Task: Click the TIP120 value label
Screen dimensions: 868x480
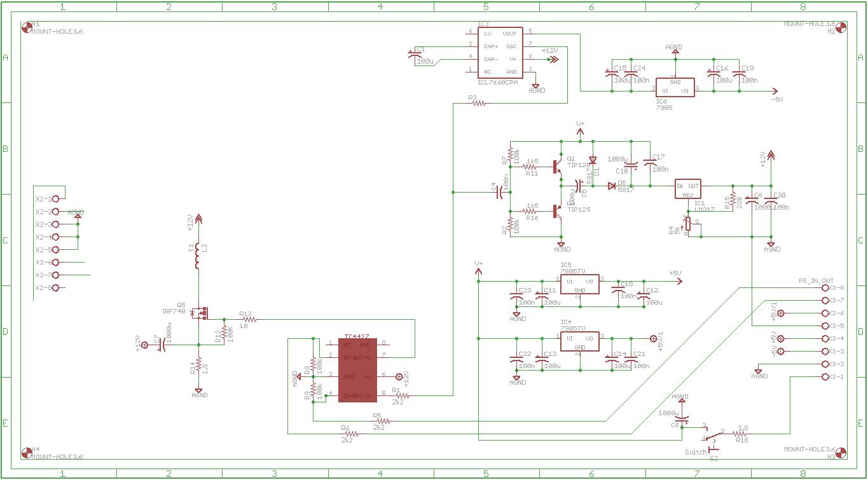Action: tap(579, 165)
